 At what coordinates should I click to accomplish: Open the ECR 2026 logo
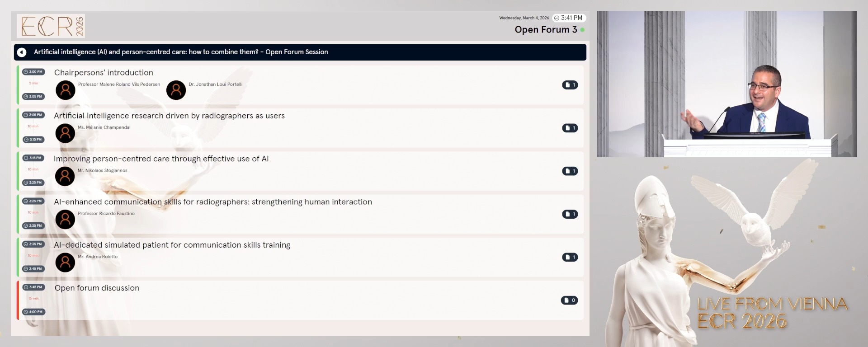coord(51,26)
